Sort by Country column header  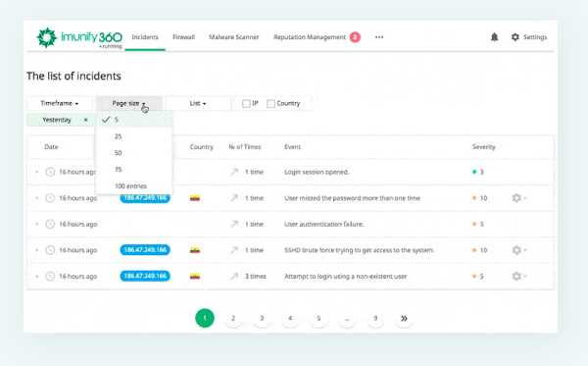pos(201,147)
